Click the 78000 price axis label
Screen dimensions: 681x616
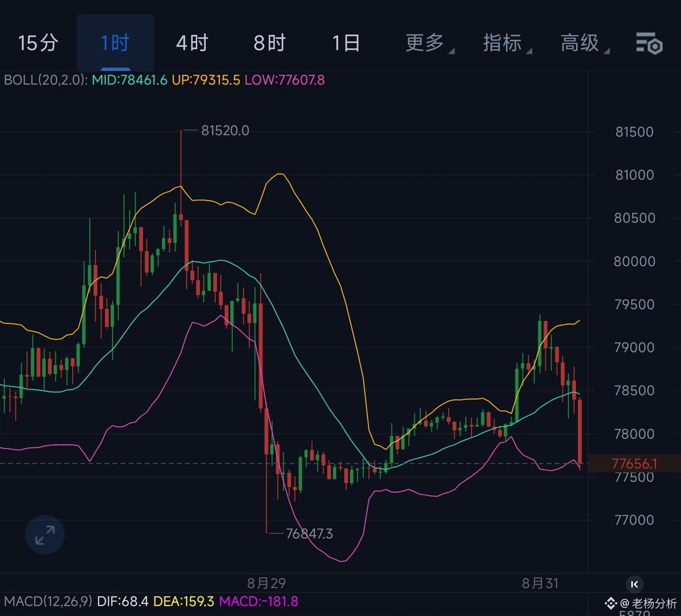pos(635,434)
